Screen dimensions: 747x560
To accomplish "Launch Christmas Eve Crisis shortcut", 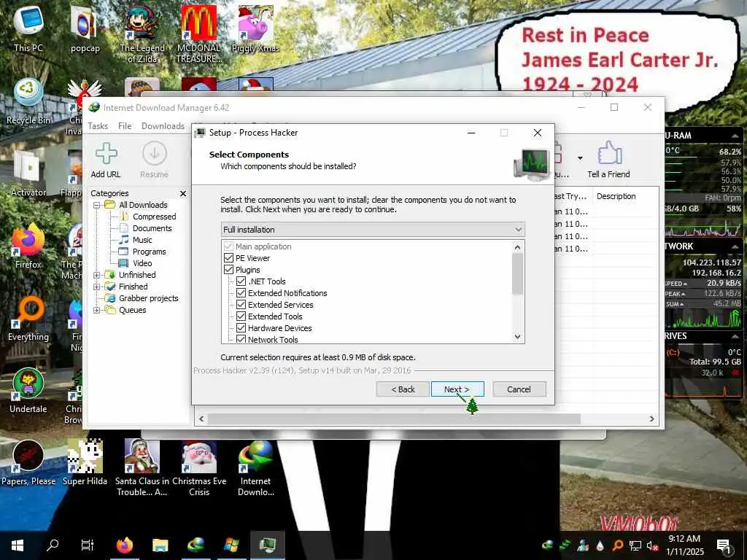I will 199,467.
